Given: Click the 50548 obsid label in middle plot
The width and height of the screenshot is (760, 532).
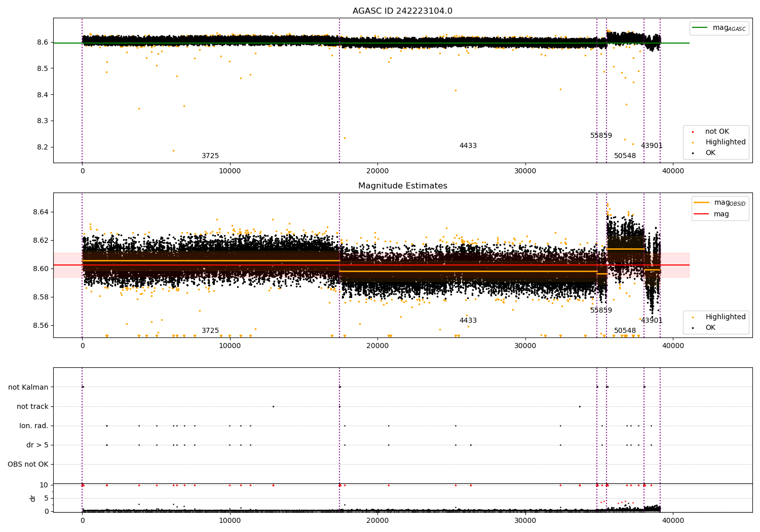Looking at the screenshot, I should tap(625, 331).
